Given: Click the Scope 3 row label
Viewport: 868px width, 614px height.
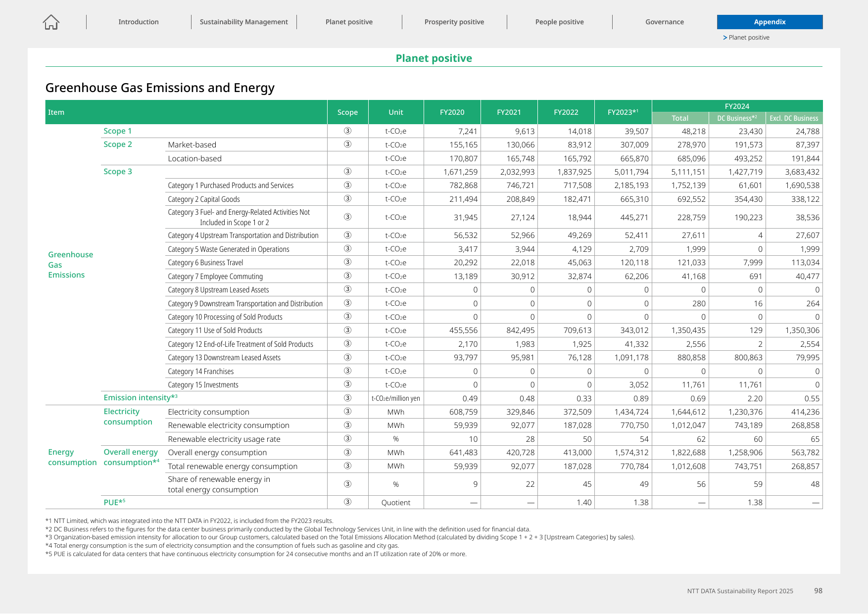Looking at the screenshot, I should click(x=118, y=172).
